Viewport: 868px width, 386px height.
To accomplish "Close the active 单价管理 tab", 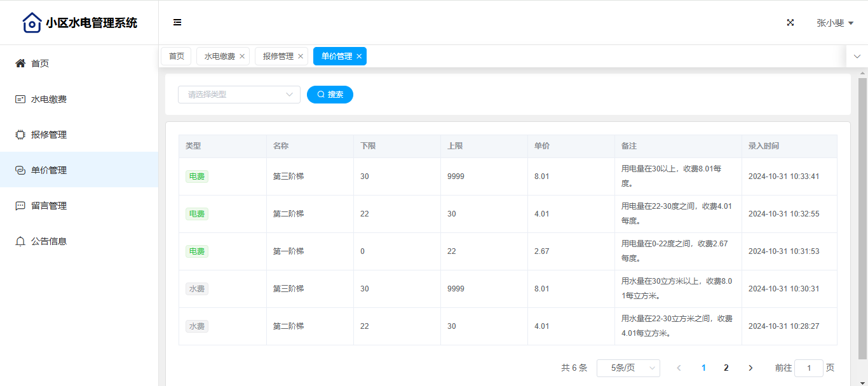I will click(359, 57).
